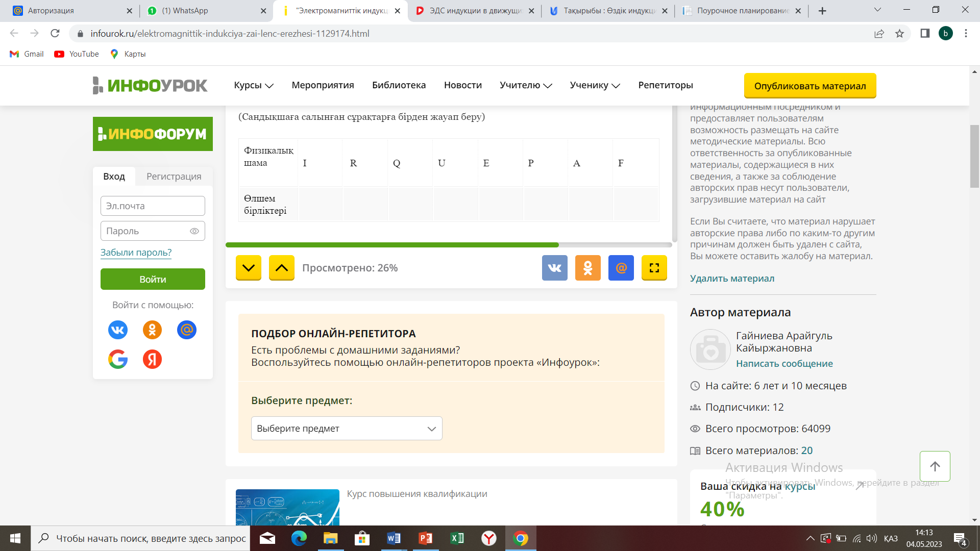Bookmark this page with star icon

tap(899, 34)
